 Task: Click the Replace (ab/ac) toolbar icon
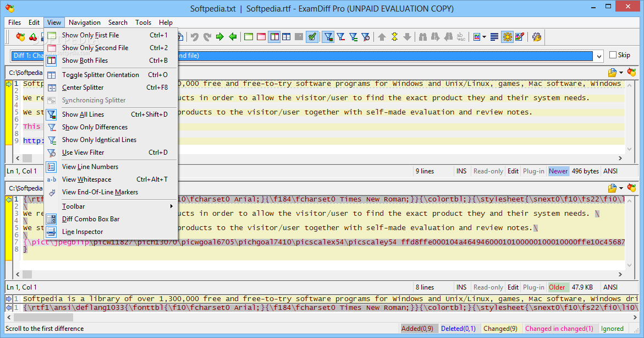(461, 37)
